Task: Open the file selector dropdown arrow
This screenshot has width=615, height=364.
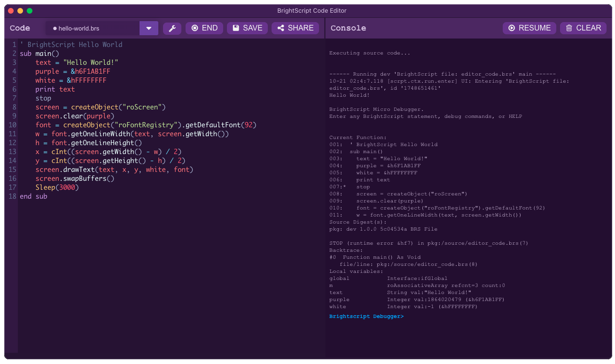Action: pos(149,28)
